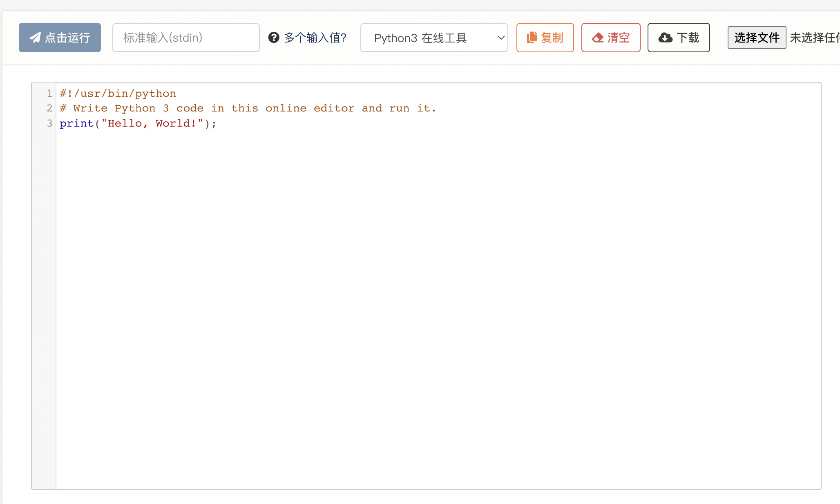Click the print Hello World statement
The width and height of the screenshot is (840, 504).
click(x=138, y=123)
